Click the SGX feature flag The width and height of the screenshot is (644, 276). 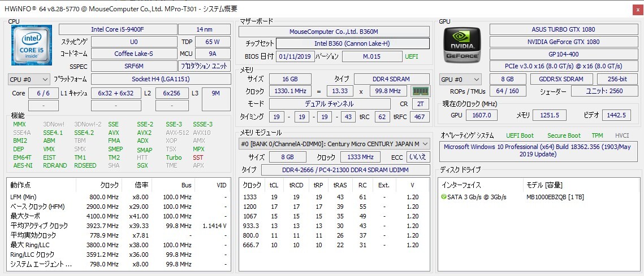coord(142,165)
